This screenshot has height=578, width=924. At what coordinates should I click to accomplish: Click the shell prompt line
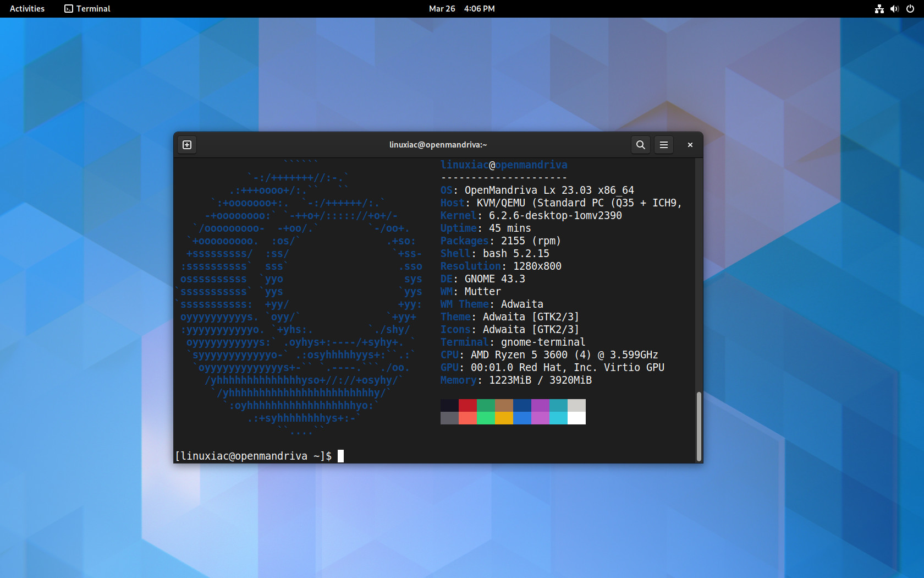259,456
